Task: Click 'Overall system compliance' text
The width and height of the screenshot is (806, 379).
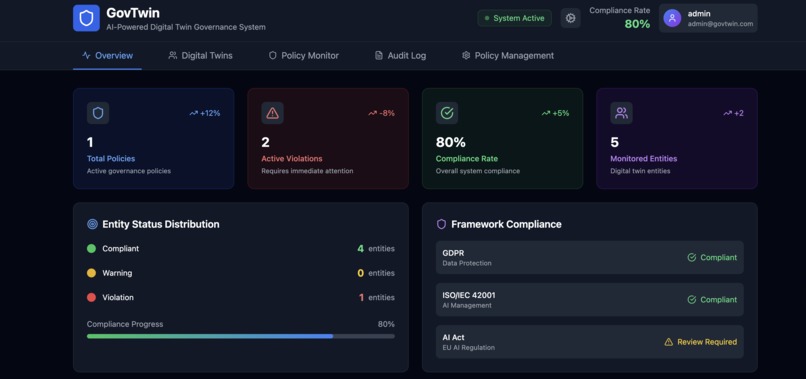Action: tap(478, 171)
